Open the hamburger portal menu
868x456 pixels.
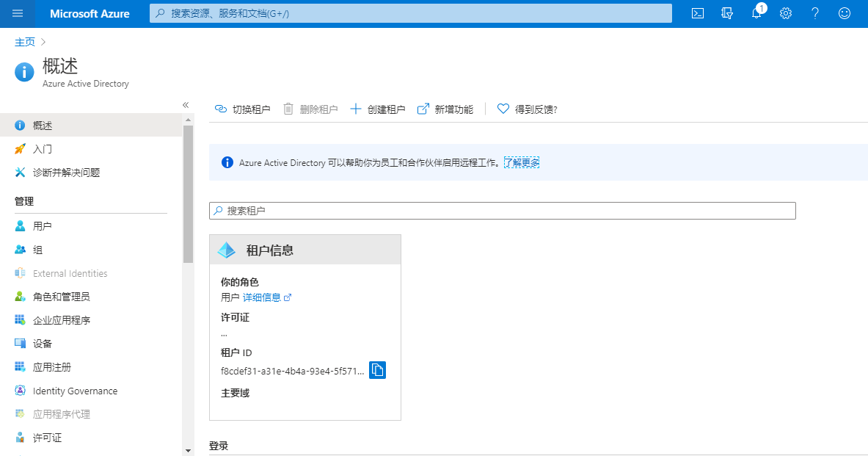tap(18, 13)
